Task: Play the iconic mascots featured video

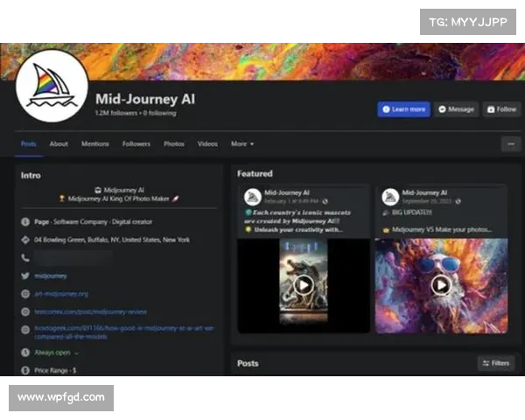Action: (303, 284)
